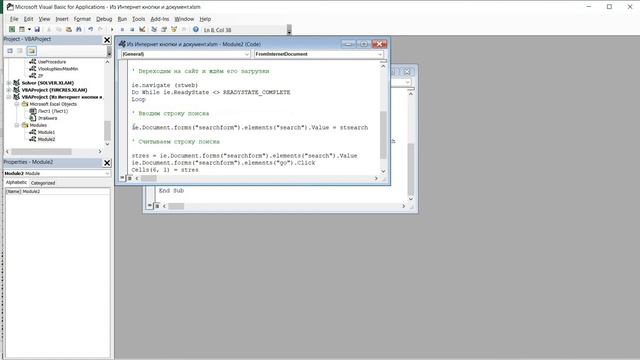Toggle Folders view in Project panel
Image resolution: width=640 pixels, height=360 pixels.
point(31,51)
